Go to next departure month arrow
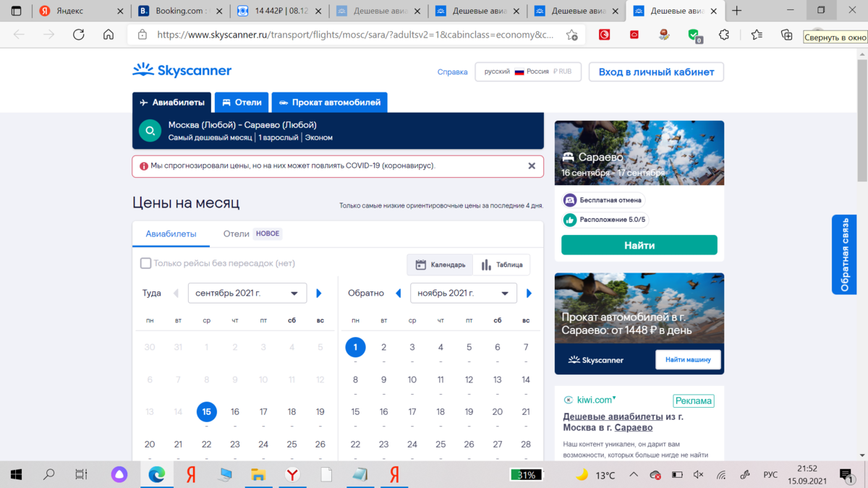This screenshot has height=488, width=868. pos(319,294)
